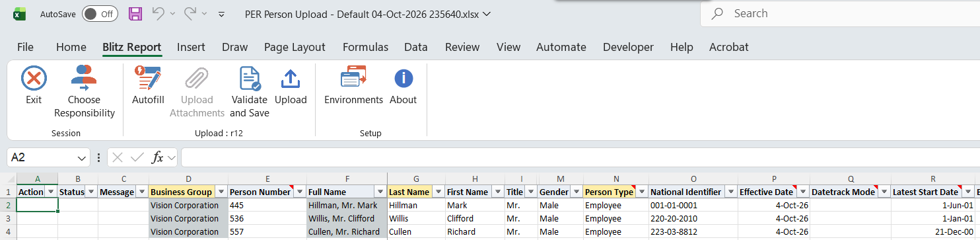
Task: Switch to the Home tab
Action: [71, 47]
